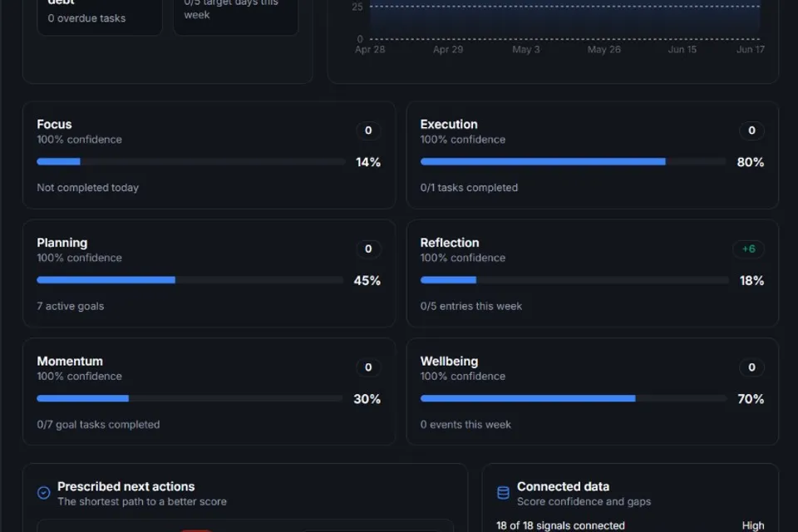
Task: Click the Jun 15 chart date label
Action: [x=682, y=50]
